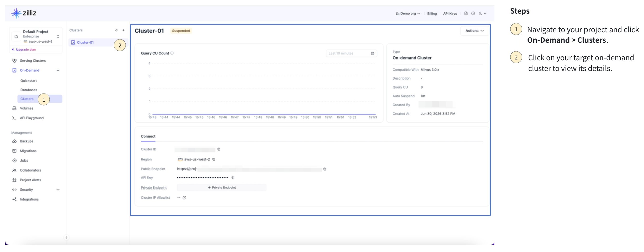Open the Jobs page

tap(24, 161)
